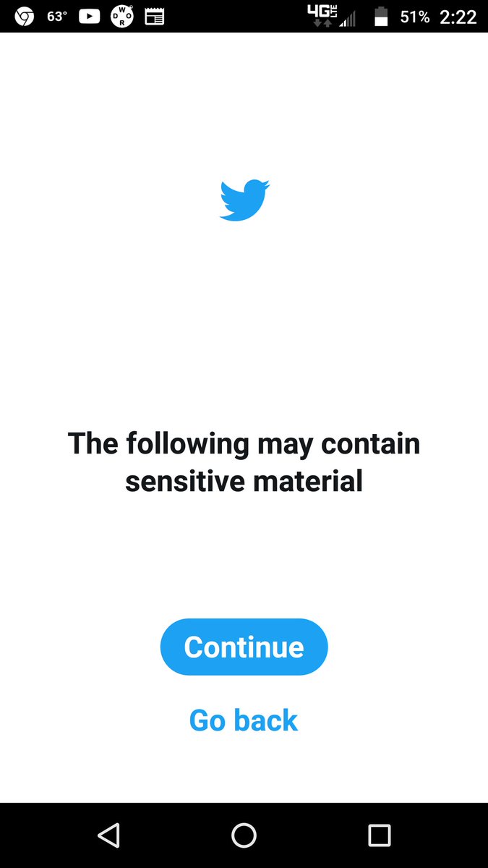
Task: Click the Continue button
Action: coord(244,647)
